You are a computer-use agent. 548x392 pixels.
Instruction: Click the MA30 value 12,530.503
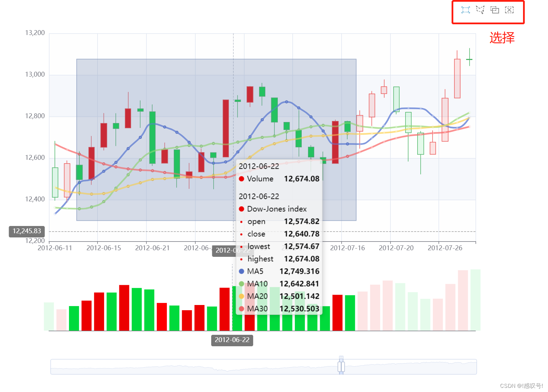click(x=300, y=309)
